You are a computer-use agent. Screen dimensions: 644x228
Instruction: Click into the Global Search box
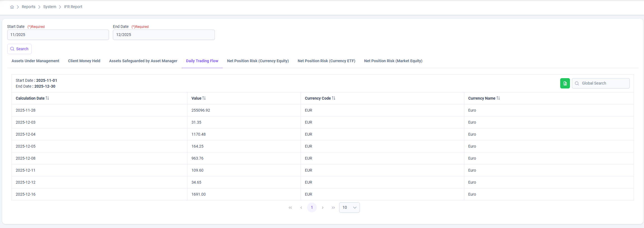point(601,83)
